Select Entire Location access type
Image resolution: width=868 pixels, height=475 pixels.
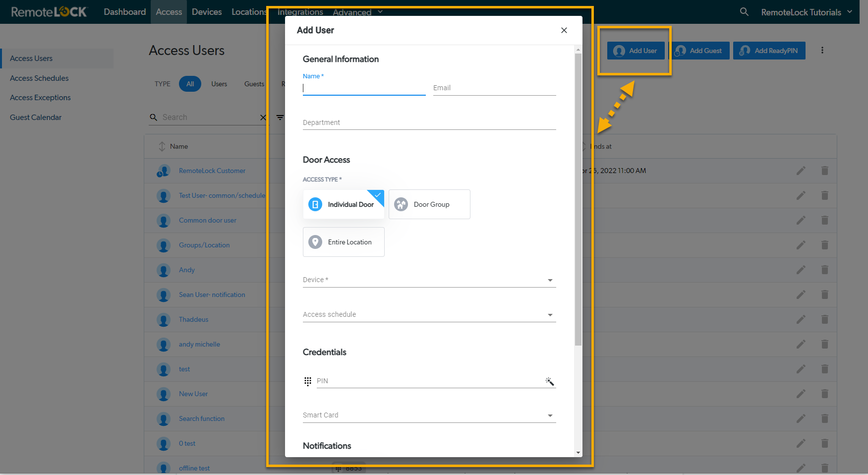344,242
